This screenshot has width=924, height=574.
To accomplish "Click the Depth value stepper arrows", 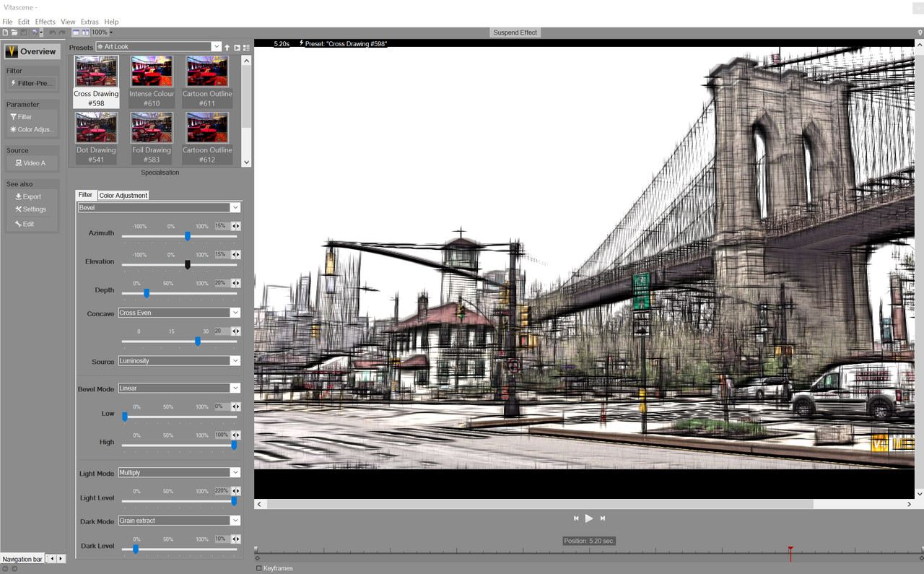I will (x=235, y=283).
